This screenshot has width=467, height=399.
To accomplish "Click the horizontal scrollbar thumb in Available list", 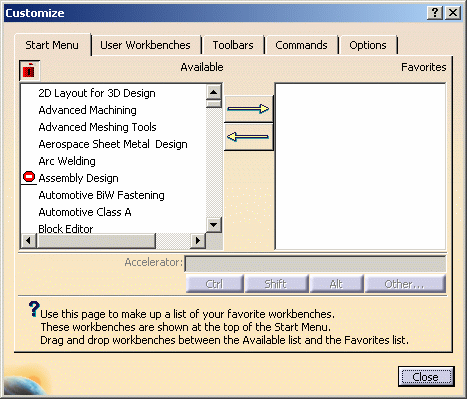I will (x=96, y=240).
